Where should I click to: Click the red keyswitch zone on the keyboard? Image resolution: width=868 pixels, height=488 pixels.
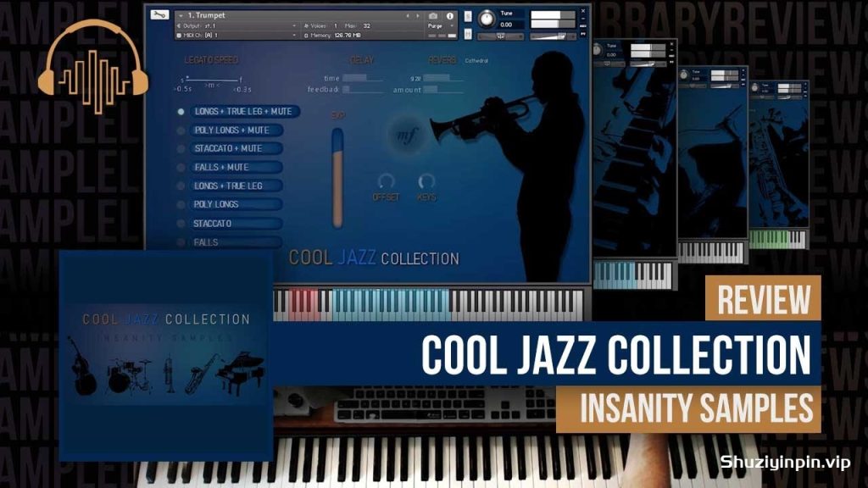tap(303, 303)
